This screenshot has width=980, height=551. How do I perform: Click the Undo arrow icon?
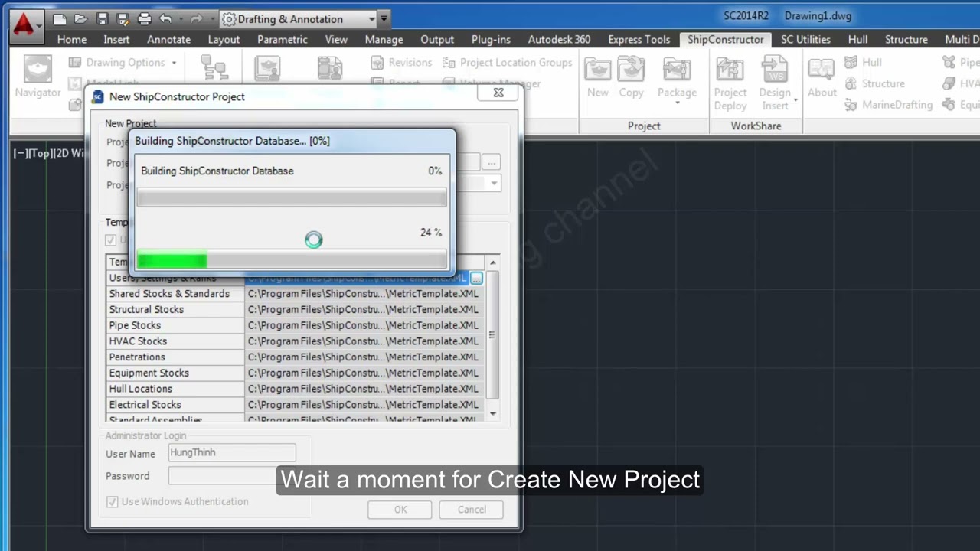pos(165,18)
